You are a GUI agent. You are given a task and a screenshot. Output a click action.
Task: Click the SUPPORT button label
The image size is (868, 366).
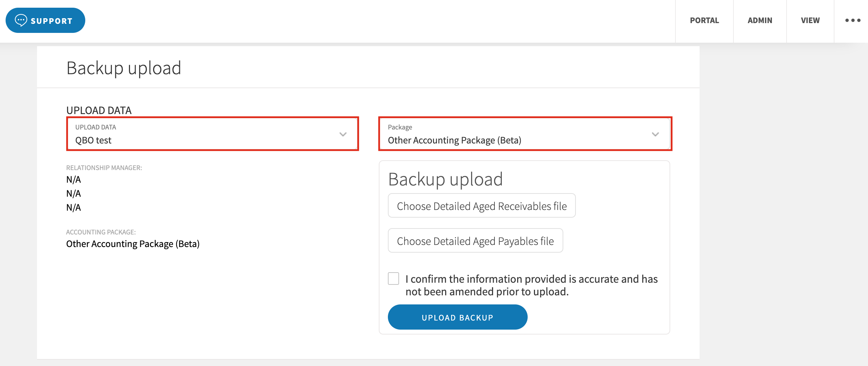pyautogui.click(x=52, y=21)
